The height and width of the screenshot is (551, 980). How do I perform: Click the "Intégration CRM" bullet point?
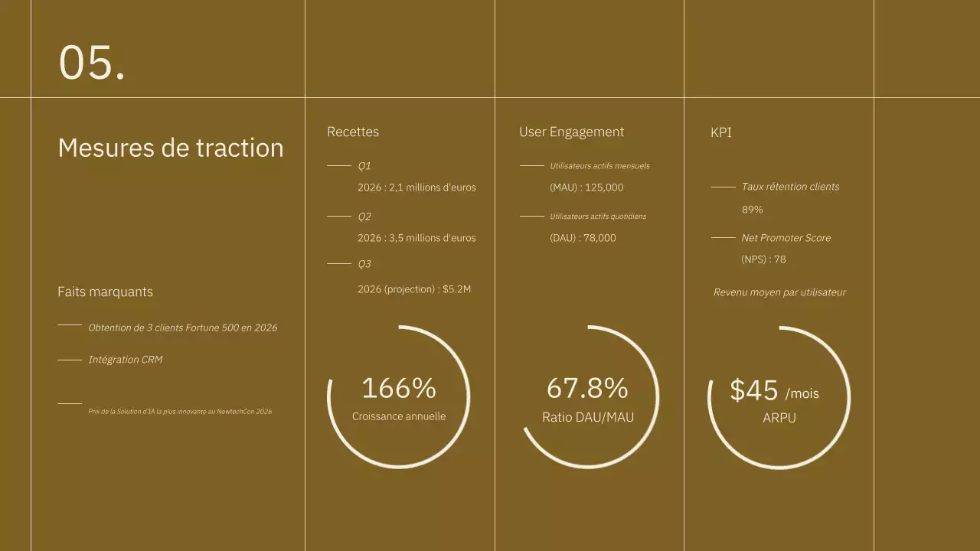click(125, 359)
